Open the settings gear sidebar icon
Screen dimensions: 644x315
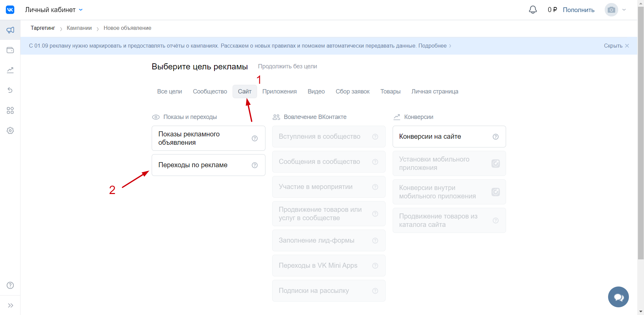[x=10, y=130]
